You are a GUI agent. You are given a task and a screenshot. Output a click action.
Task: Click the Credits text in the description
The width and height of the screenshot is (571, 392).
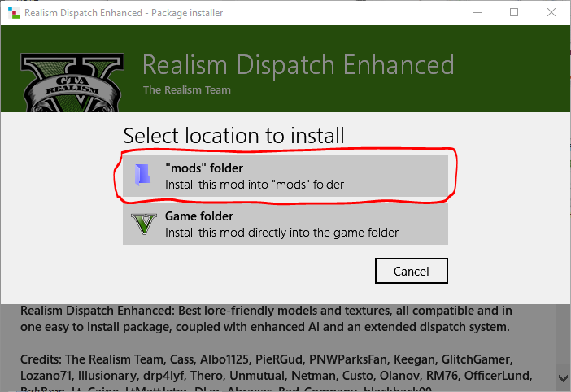point(276,372)
